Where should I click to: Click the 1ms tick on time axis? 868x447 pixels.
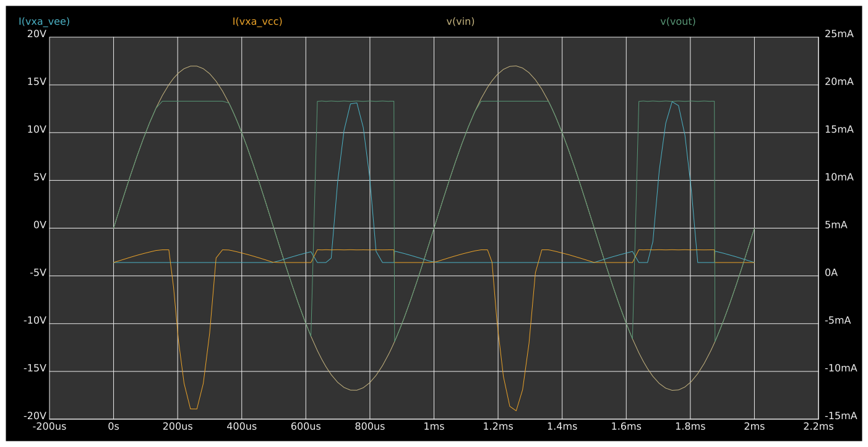[434, 427]
